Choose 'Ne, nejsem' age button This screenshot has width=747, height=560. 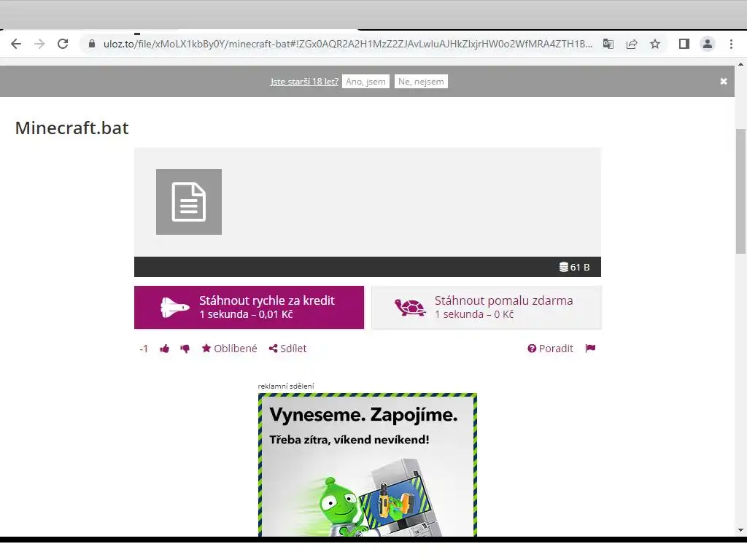421,82
